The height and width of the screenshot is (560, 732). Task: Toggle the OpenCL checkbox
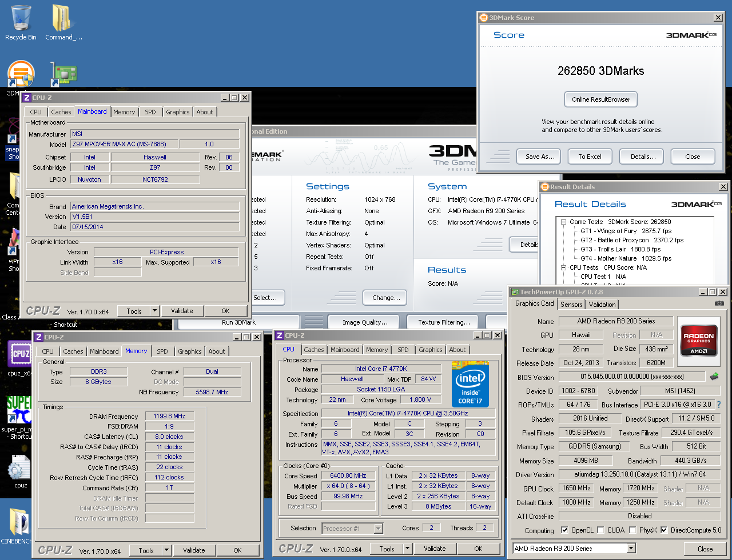(x=564, y=530)
